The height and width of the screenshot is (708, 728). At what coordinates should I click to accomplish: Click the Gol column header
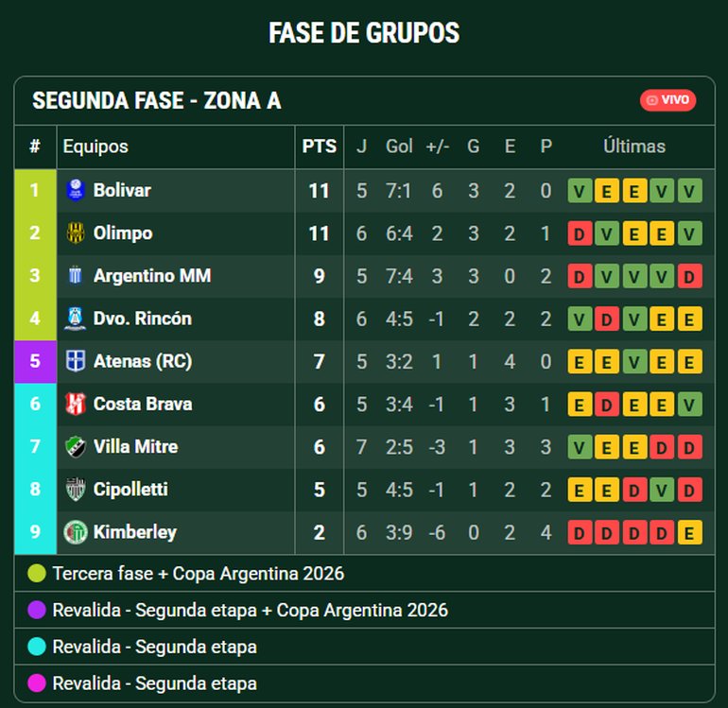pyautogui.click(x=399, y=147)
